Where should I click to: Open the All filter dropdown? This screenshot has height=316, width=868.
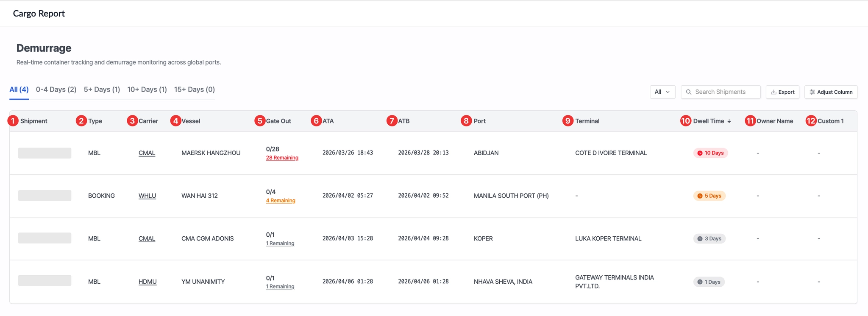pyautogui.click(x=662, y=92)
